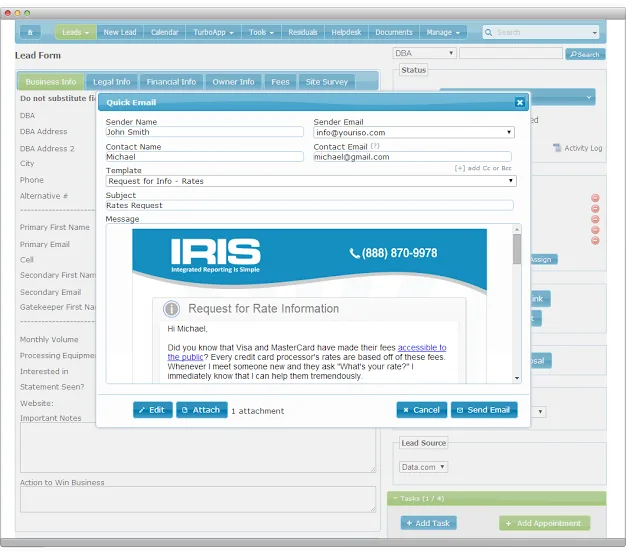Click the search magnifier icon in top bar

pos(488,32)
